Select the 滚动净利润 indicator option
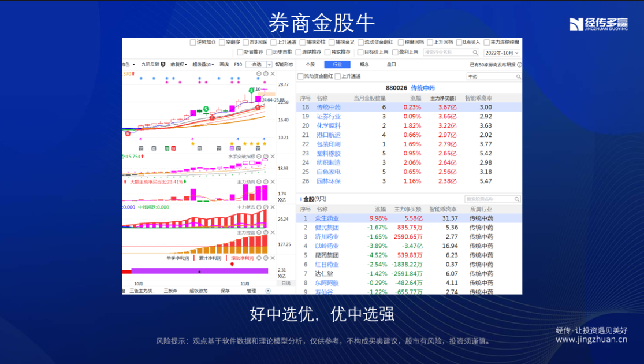The image size is (644, 364). pos(243,258)
